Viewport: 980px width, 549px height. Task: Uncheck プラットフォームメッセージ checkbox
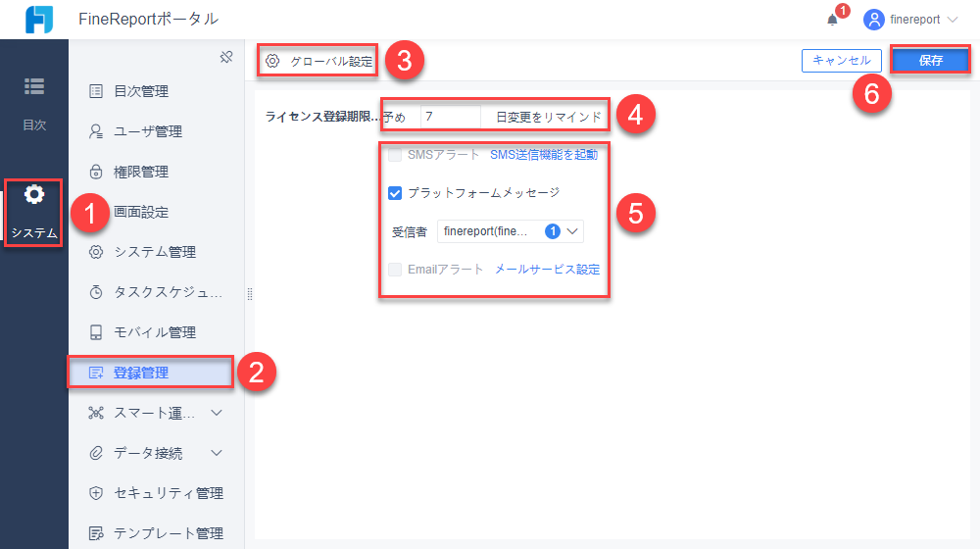[x=394, y=192]
